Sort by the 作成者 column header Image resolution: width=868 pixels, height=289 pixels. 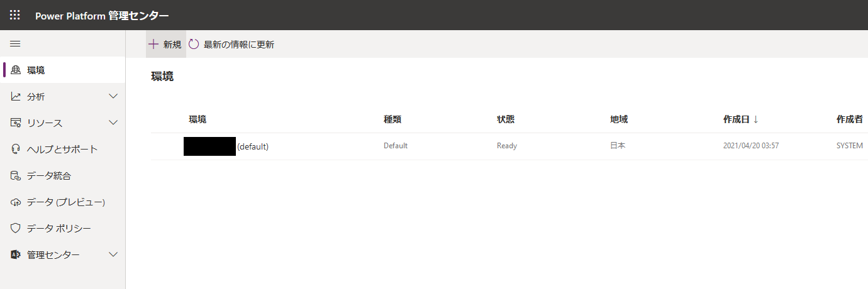coord(850,119)
